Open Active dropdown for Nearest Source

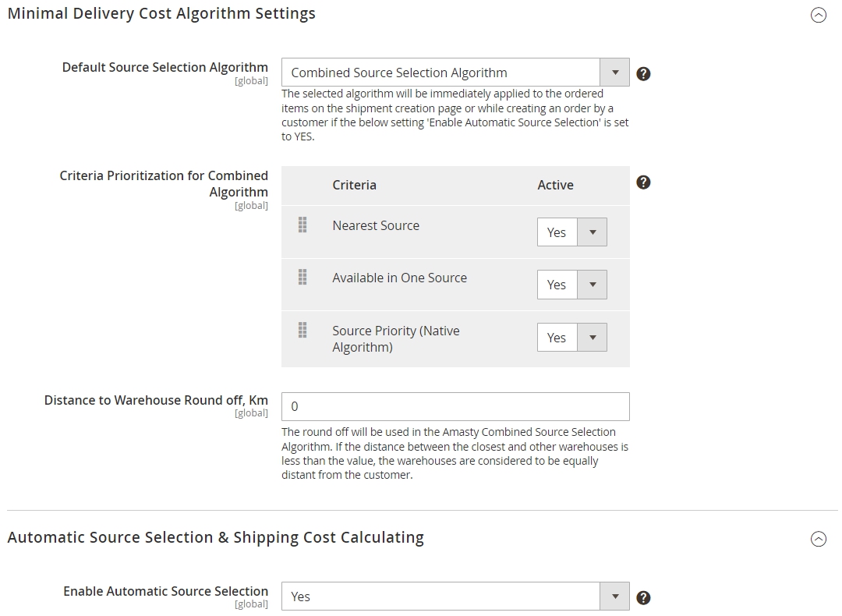[x=572, y=232]
